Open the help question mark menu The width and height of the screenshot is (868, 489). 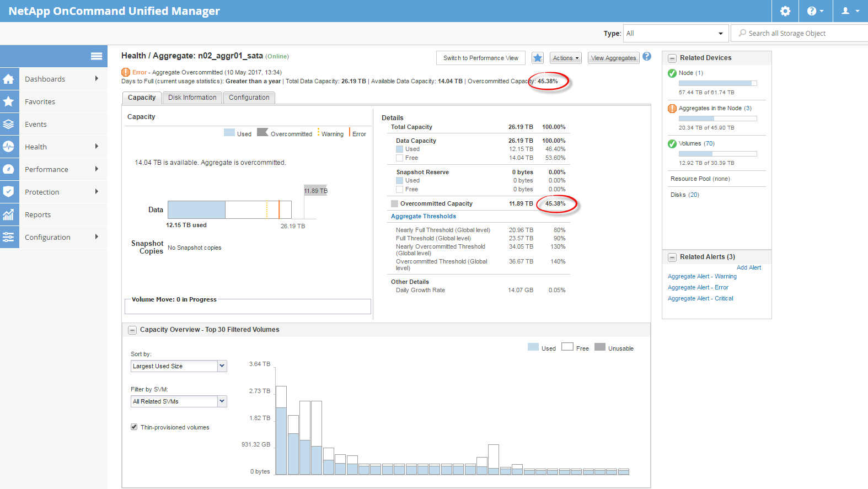[x=815, y=11]
